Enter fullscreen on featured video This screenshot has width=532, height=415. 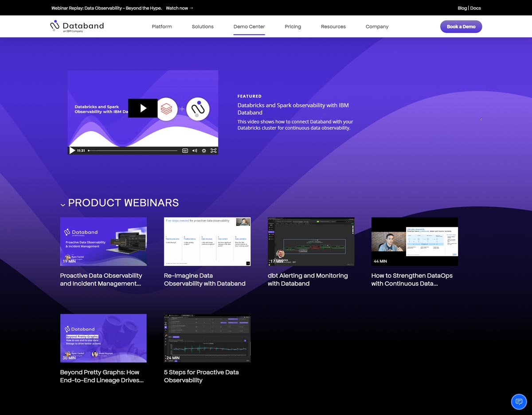(213, 151)
